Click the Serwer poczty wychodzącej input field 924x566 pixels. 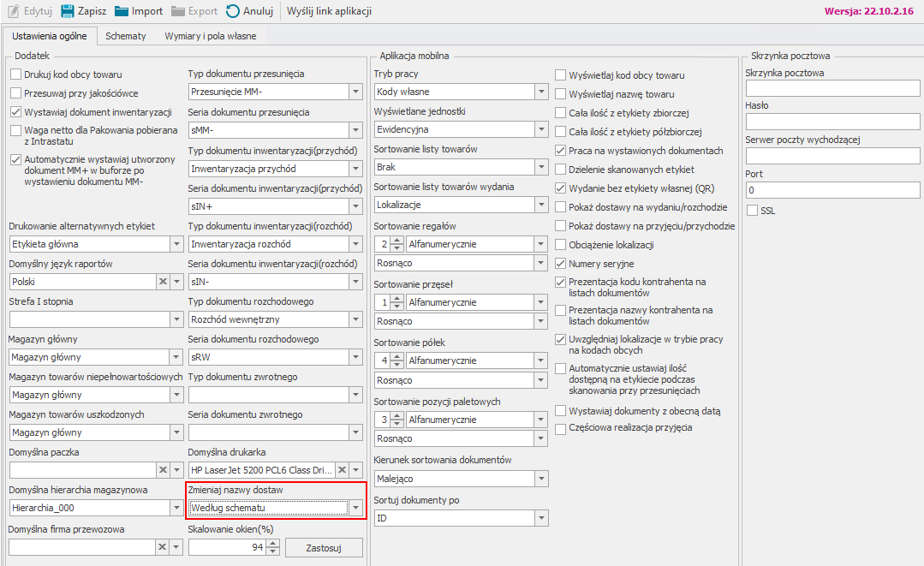point(832,155)
